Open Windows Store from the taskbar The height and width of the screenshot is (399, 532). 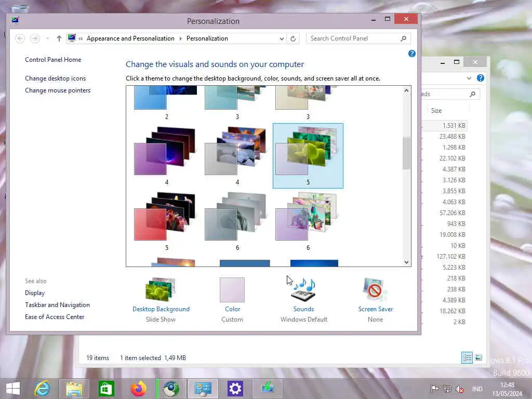[106, 389]
